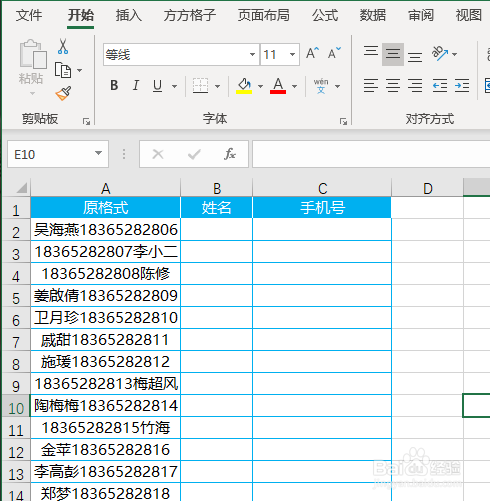
Task: Open the Name Box dropdown arrow
Action: [98, 153]
